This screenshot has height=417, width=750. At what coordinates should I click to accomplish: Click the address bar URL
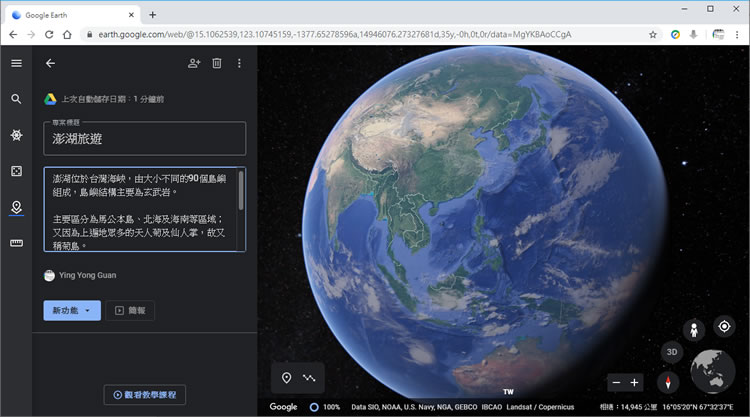[335, 34]
